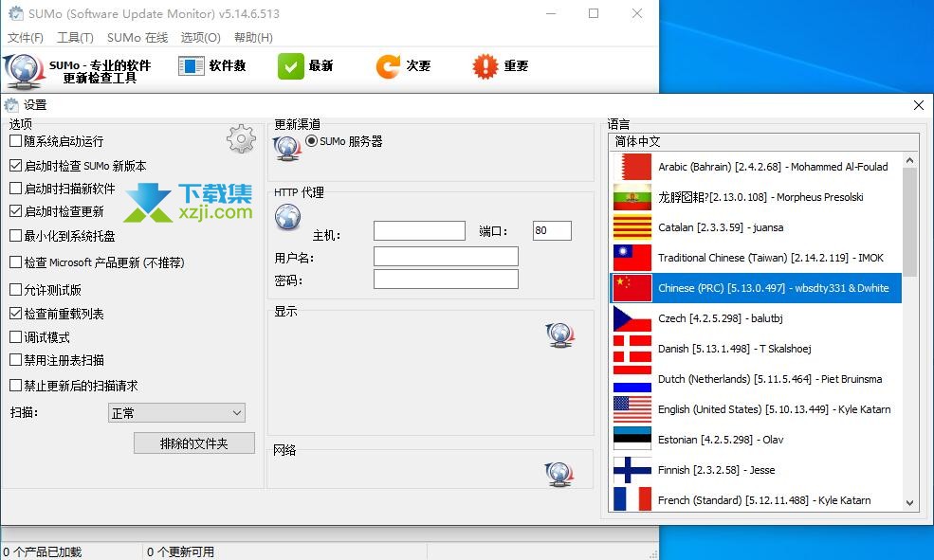Click the globe icon in 网络 section
This screenshot has height=560, width=934.
click(559, 475)
